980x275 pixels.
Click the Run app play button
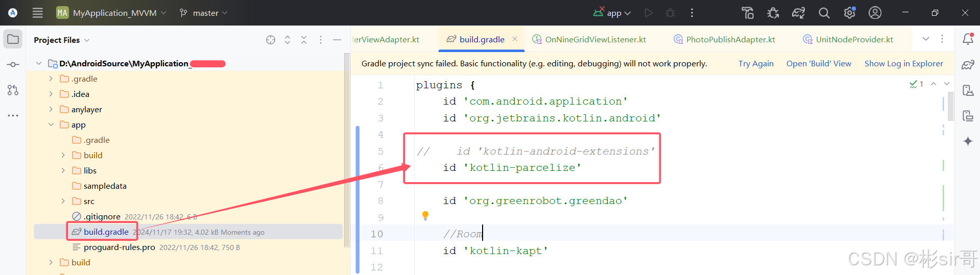click(x=649, y=13)
